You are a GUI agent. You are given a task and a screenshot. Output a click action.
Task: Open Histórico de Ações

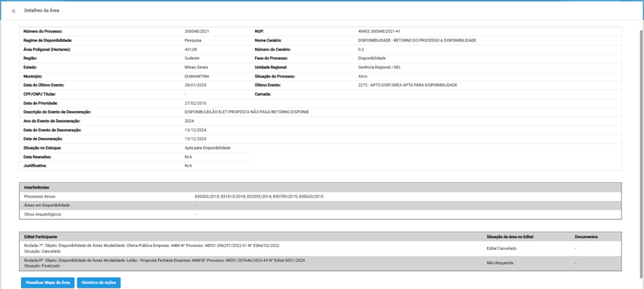click(x=99, y=283)
